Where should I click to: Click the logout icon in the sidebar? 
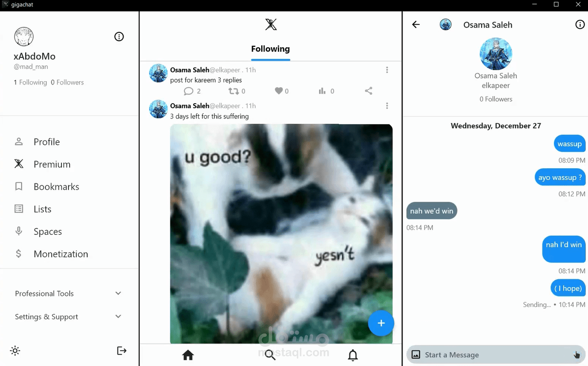click(122, 351)
